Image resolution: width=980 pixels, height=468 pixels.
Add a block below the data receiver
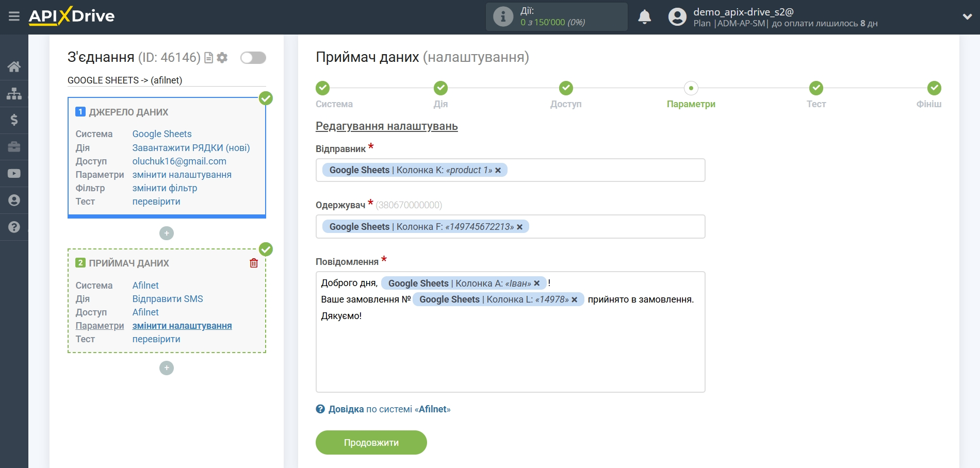coord(167,368)
